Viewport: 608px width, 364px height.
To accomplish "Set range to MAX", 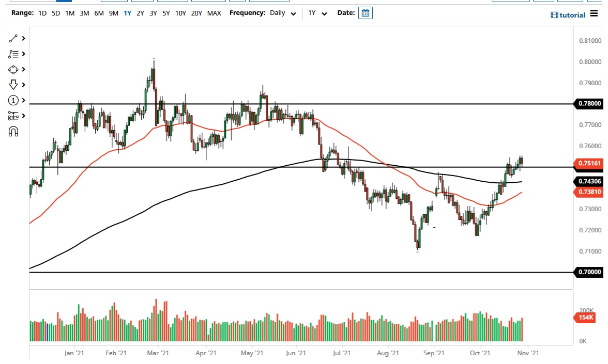I will pyautogui.click(x=214, y=13).
